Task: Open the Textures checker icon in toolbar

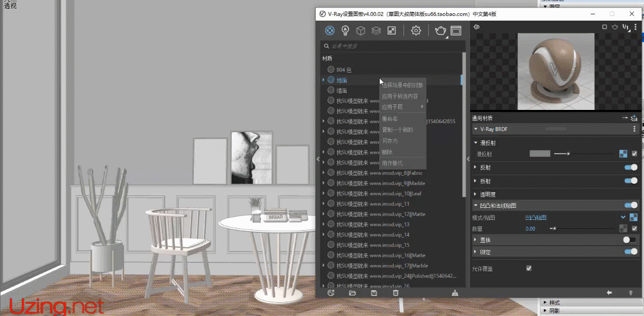Action: pyautogui.click(x=391, y=31)
